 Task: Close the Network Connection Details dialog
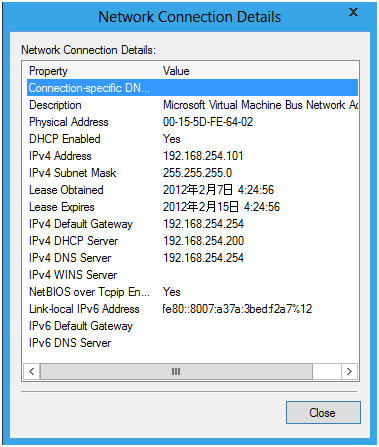(x=323, y=413)
